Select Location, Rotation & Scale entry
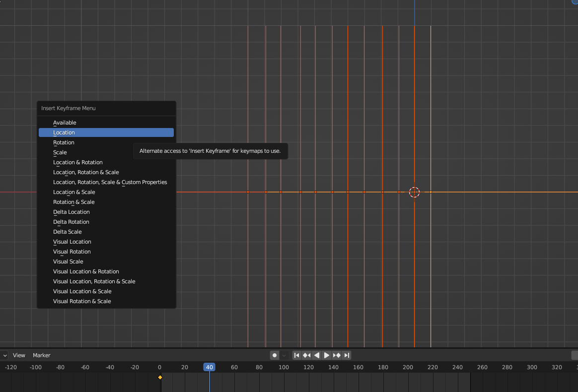The height and width of the screenshot is (392, 578). coord(106,172)
